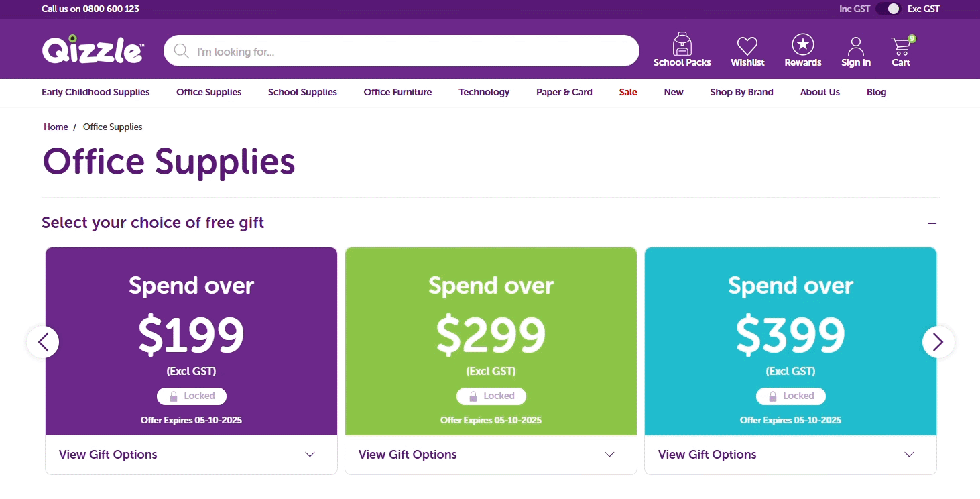Open the School Packs backpack icon
This screenshot has height=499, width=980.
point(682,44)
